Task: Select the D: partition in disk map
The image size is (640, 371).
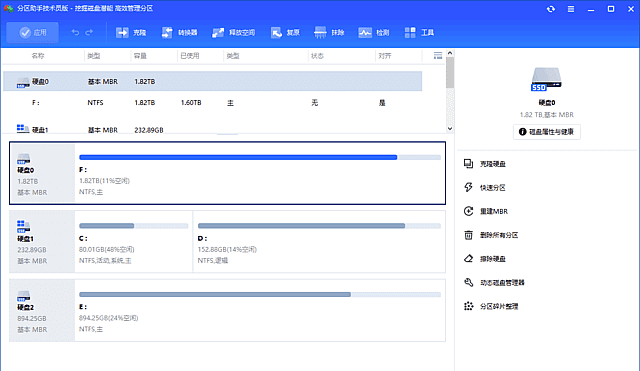Action: tap(319, 242)
